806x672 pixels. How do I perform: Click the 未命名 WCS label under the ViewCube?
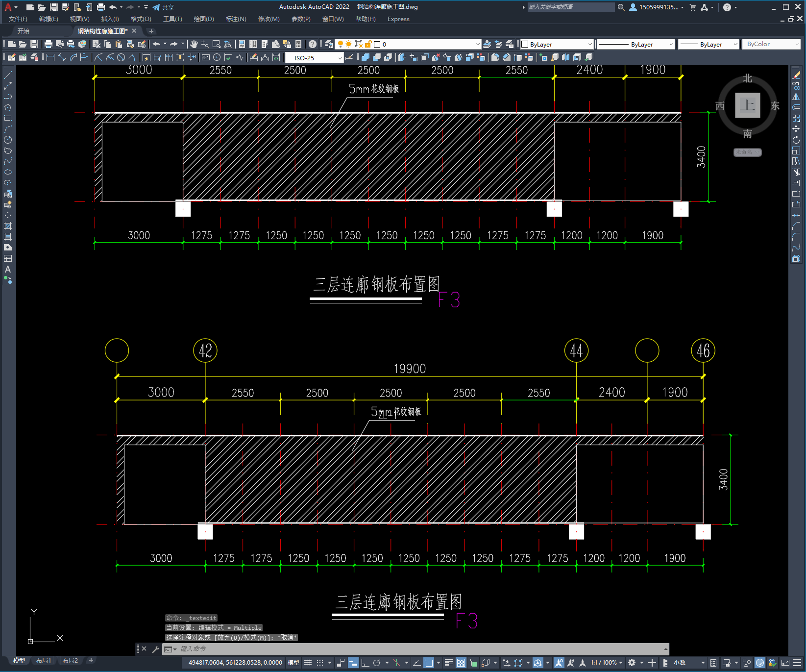click(747, 152)
